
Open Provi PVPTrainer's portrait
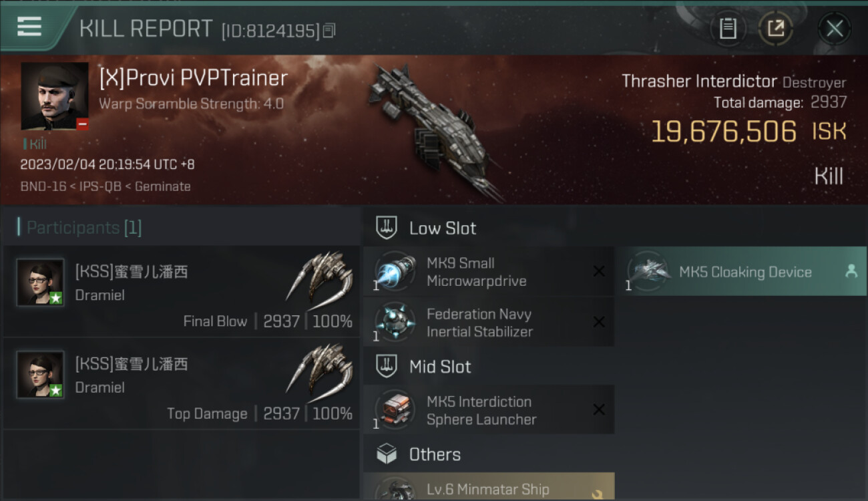coord(55,96)
